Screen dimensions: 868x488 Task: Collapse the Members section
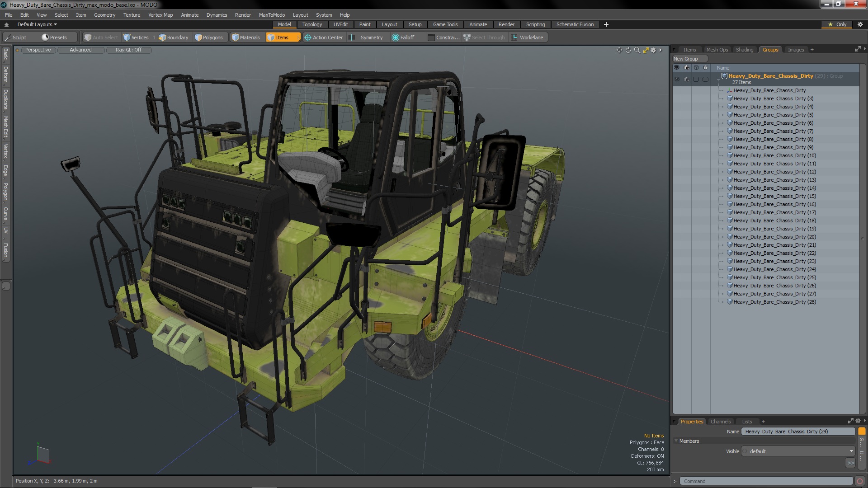(x=676, y=441)
